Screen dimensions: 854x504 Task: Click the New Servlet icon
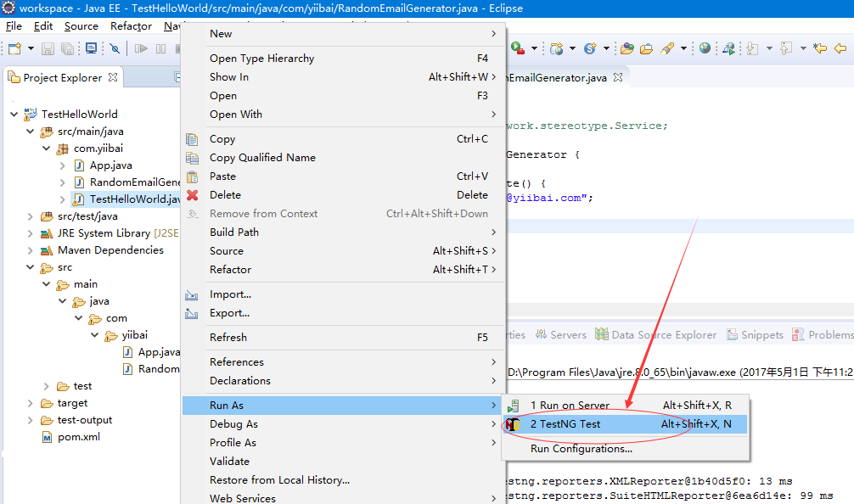tap(590, 48)
